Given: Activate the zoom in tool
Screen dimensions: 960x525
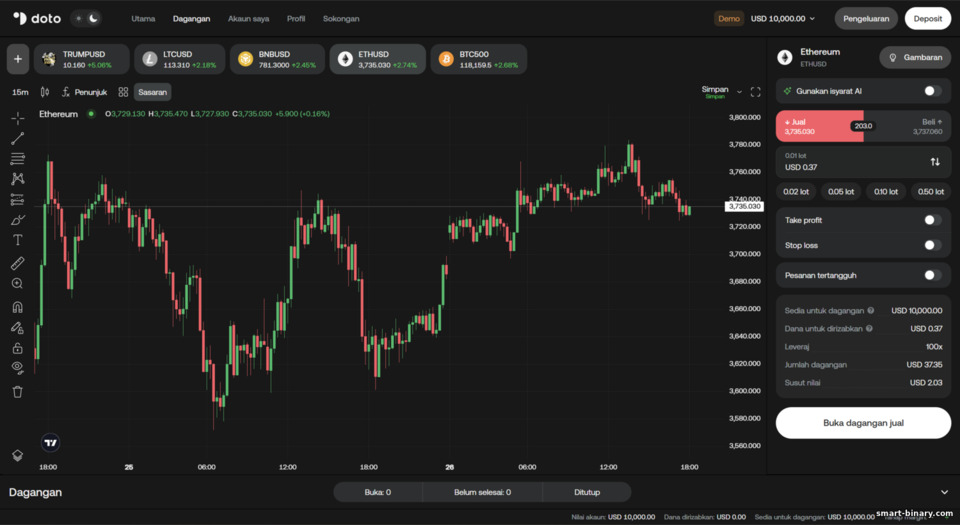Looking at the screenshot, I should 18,284.
